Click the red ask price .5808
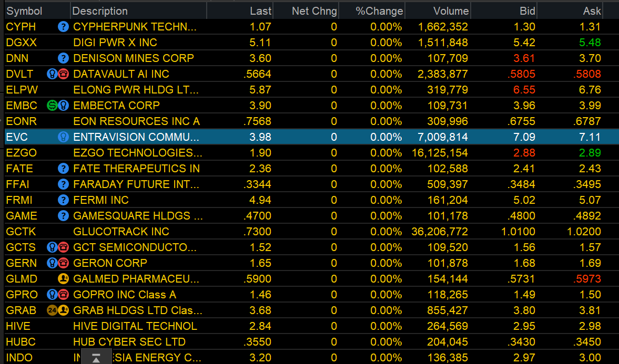 coord(587,74)
